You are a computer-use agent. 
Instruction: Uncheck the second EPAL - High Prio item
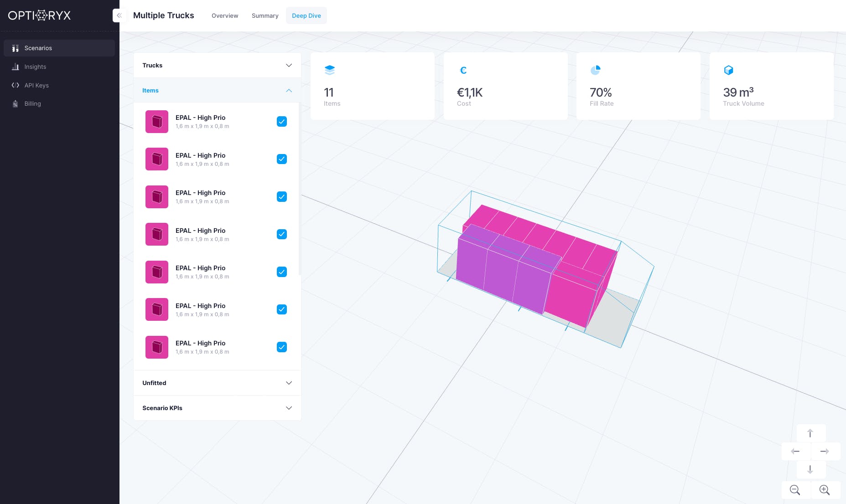(282, 159)
